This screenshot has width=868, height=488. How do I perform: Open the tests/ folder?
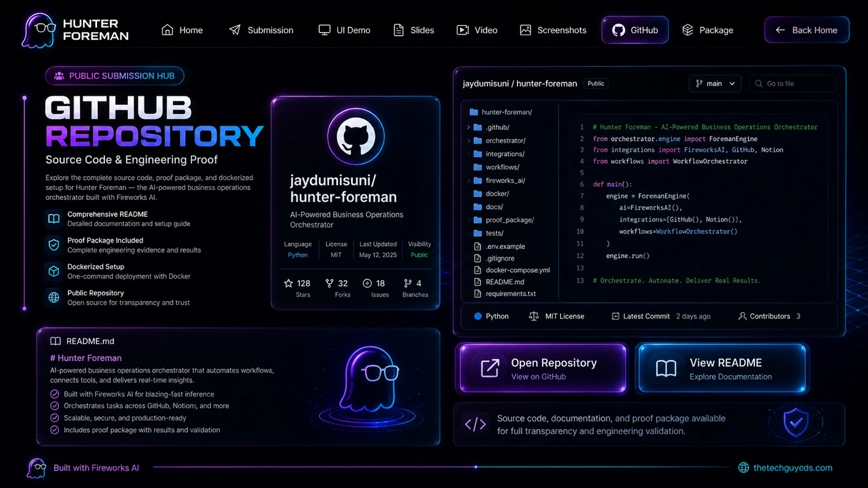[x=488, y=233]
